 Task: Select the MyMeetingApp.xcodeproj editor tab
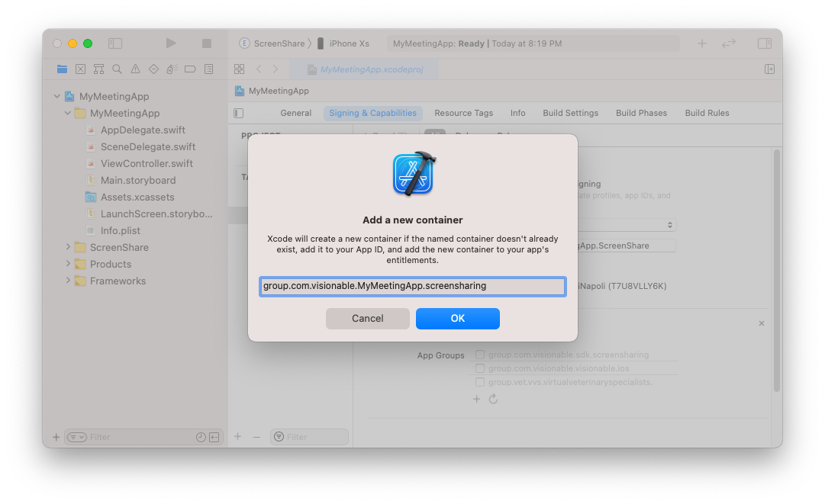pos(366,69)
